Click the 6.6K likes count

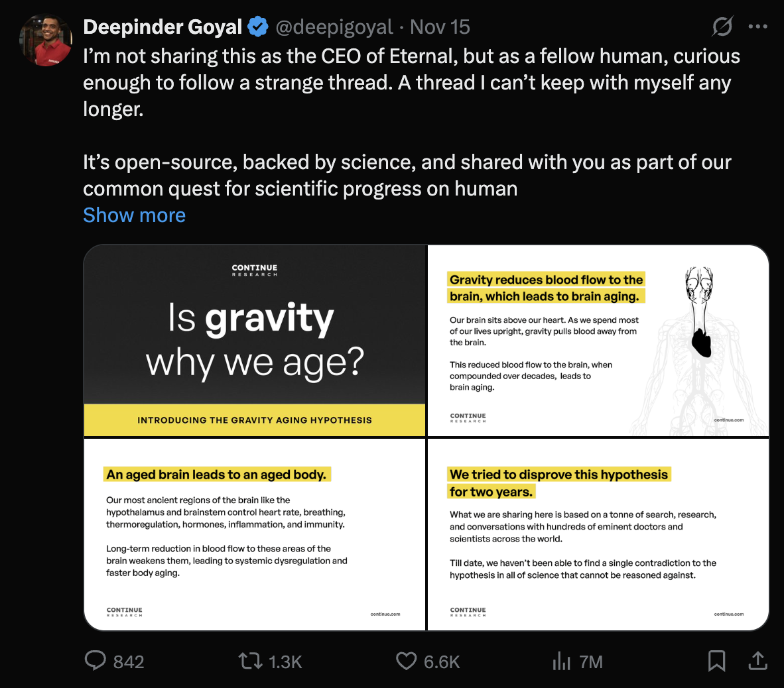pyautogui.click(x=442, y=661)
